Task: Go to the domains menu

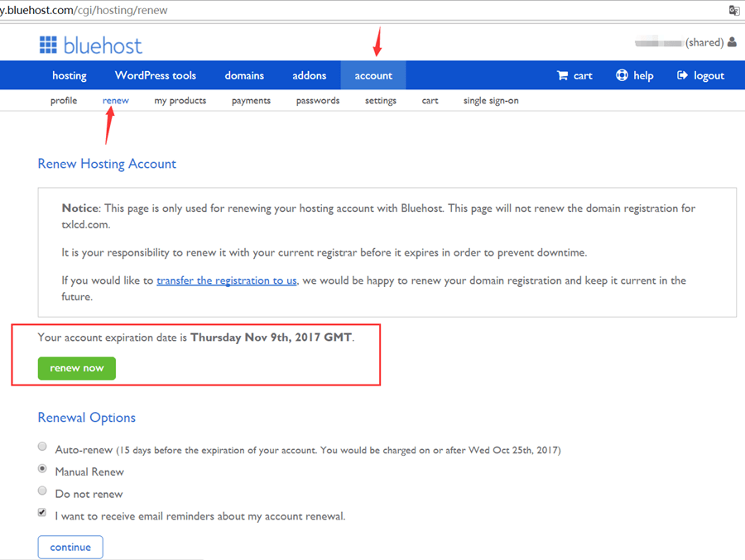Action: [244, 75]
